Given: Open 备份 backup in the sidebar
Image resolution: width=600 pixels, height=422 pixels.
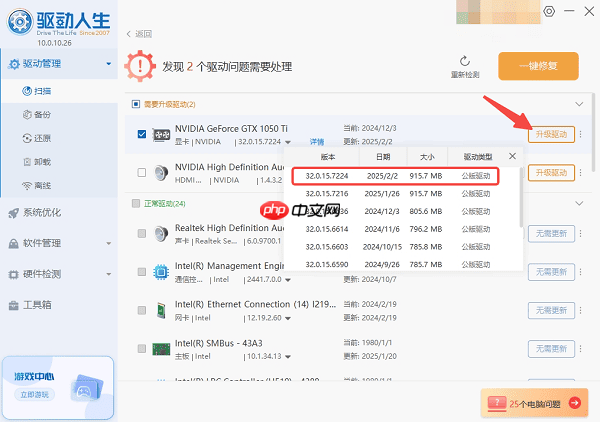Looking at the screenshot, I should point(44,115).
